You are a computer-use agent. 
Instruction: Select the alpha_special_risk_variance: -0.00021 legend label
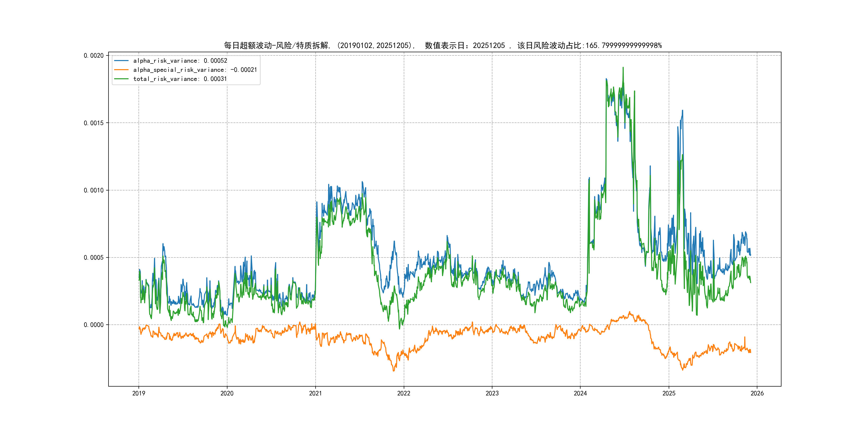tap(195, 70)
